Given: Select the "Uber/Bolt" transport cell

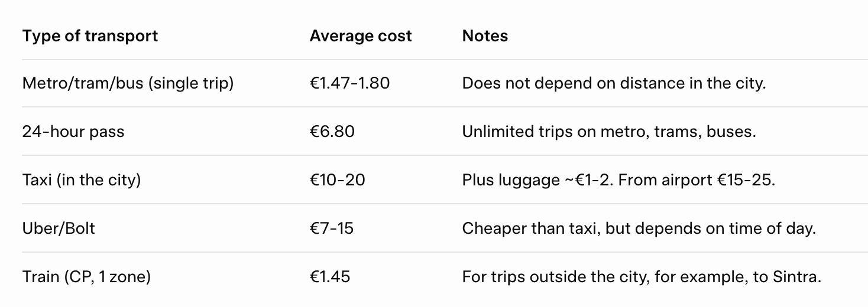Looking at the screenshot, I should pos(59,228).
